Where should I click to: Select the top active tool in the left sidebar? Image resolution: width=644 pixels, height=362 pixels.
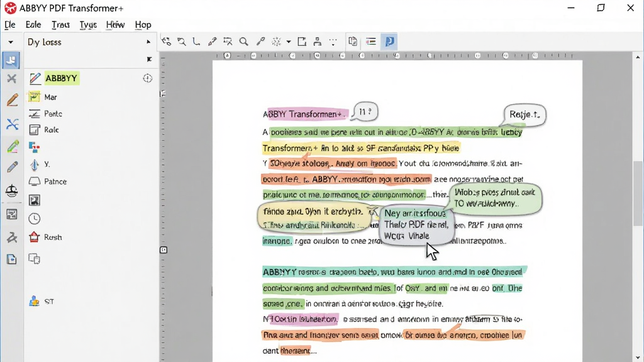(11, 60)
